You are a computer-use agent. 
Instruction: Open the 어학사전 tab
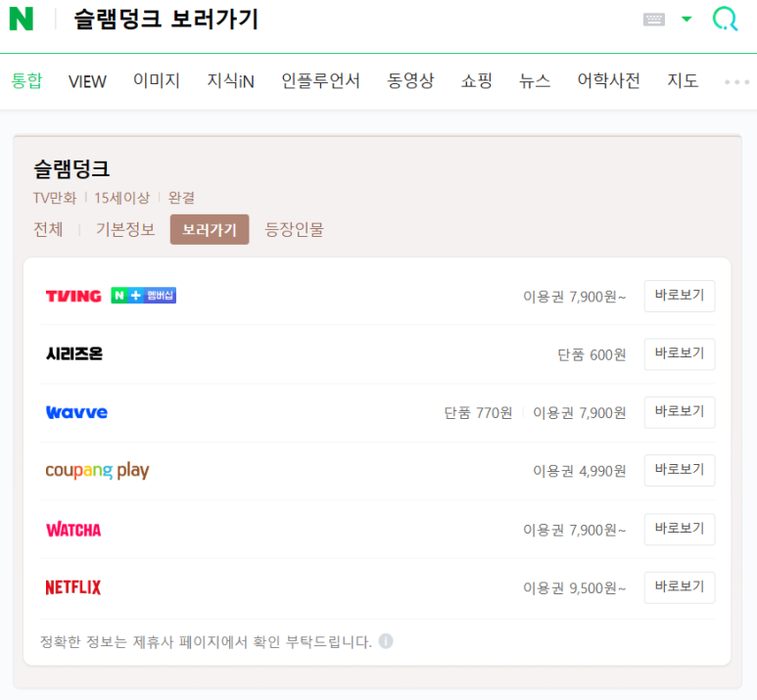[x=609, y=80]
